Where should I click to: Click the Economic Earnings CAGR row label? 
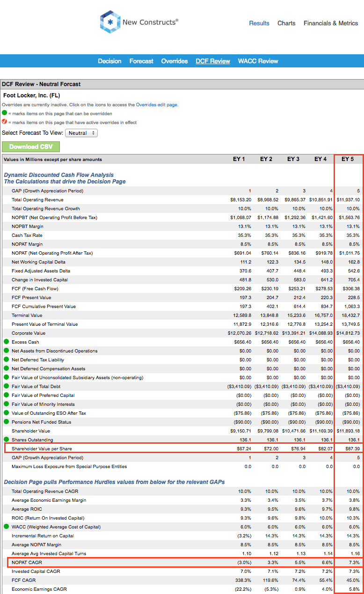pyautogui.click(x=39, y=589)
